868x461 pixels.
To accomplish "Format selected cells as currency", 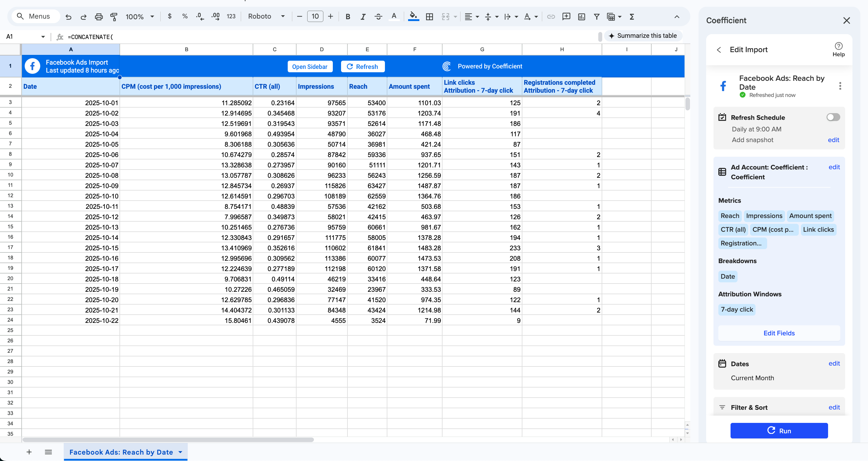I will click(x=170, y=16).
